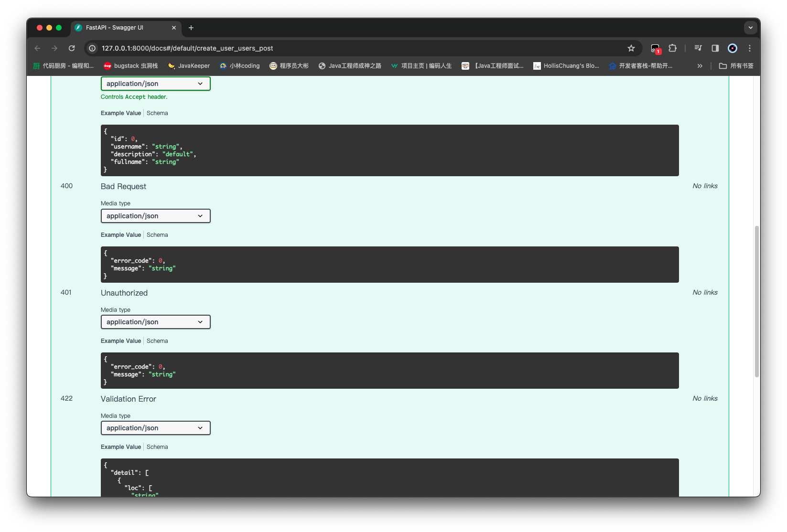Reload the Swagger UI page
The width and height of the screenshot is (787, 532).
point(72,48)
